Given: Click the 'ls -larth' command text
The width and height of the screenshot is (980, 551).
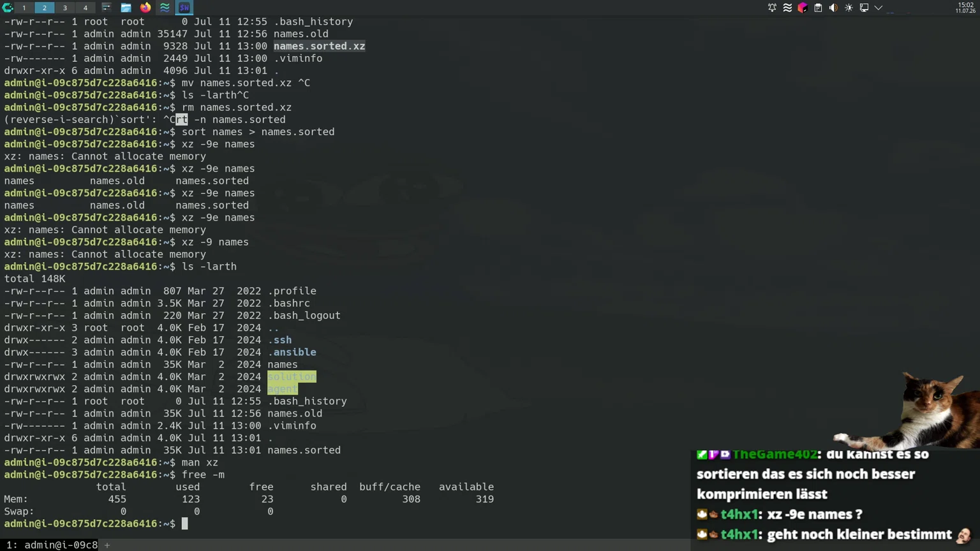Looking at the screenshot, I should coord(209,267).
